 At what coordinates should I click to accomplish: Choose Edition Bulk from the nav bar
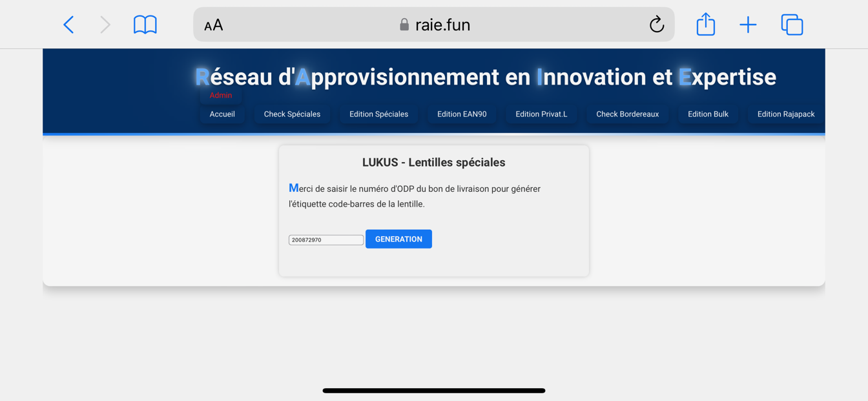tap(708, 114)
